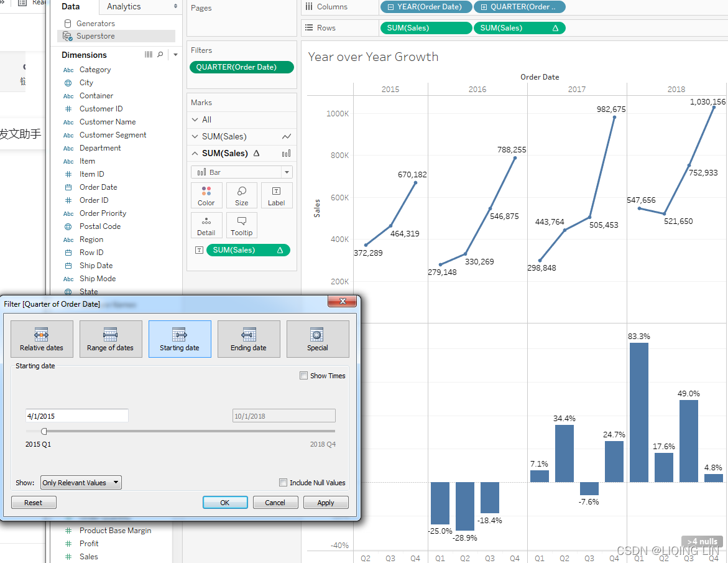Click the number icon beside Customer ID
Image resolution: width=728 pixels, height=563 pixels.
[68, 109]
